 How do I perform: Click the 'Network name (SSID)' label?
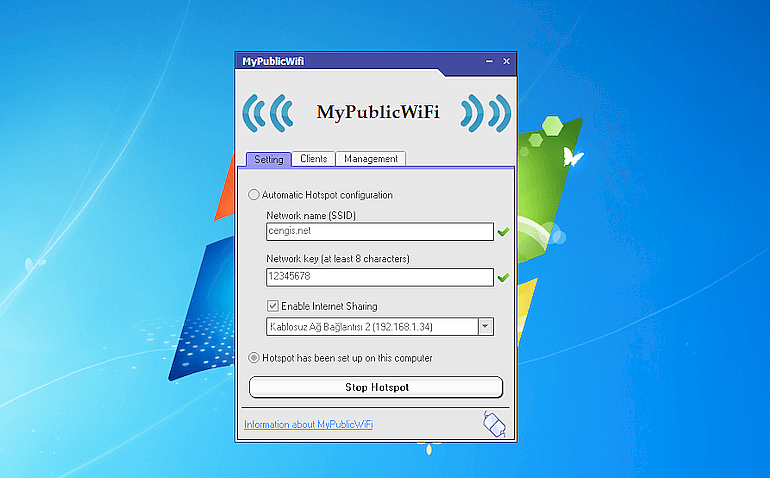pyautogui.click(x=311, y=215)
